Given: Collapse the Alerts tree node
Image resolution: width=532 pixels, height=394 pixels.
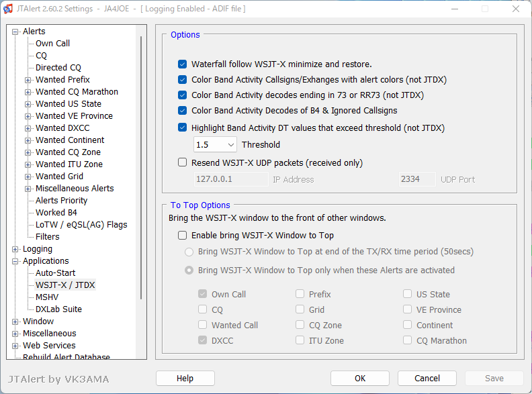Looking at the screenshot, I should (15, 32).
